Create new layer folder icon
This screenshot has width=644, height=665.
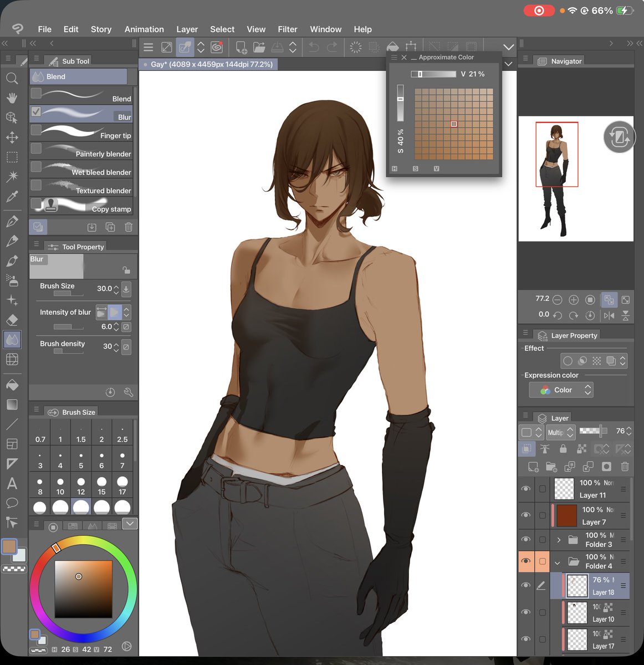point(551,467)
